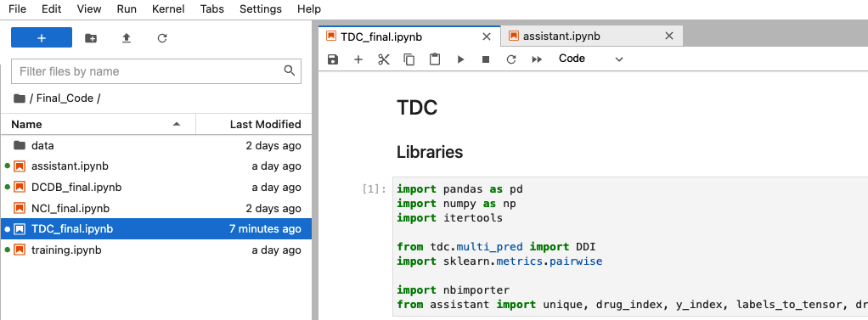Save the notebook with the disk icon

tap(333, 59)
